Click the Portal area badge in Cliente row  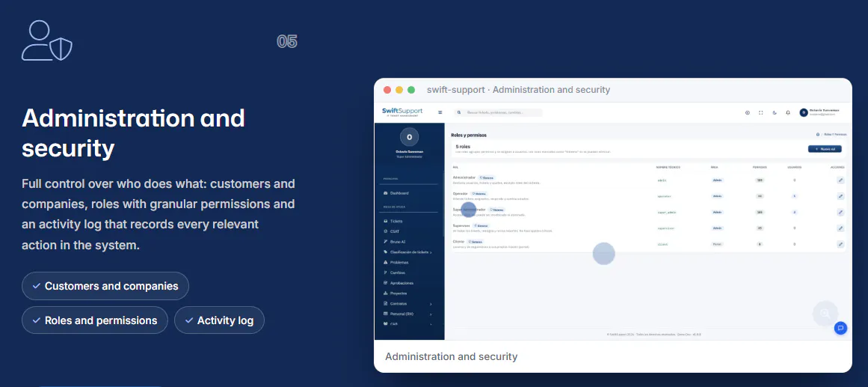coord(717,245)
